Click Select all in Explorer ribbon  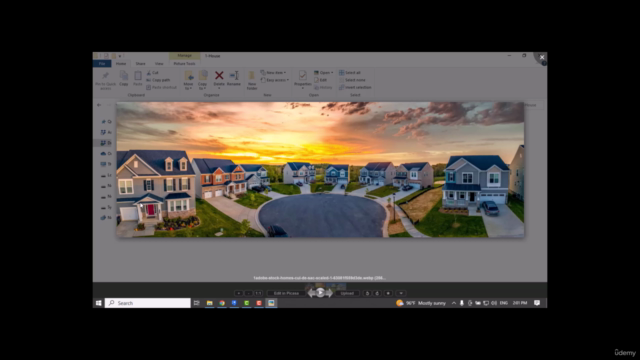point(350,73)
